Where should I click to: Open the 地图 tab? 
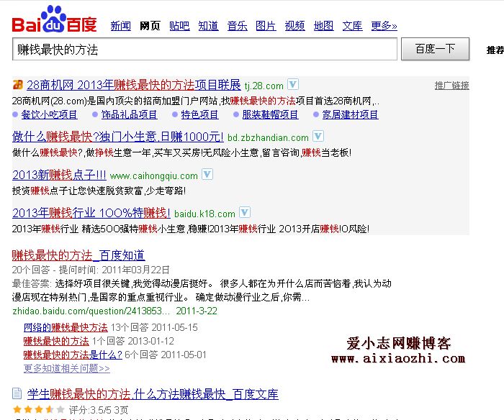click(324, 26)
